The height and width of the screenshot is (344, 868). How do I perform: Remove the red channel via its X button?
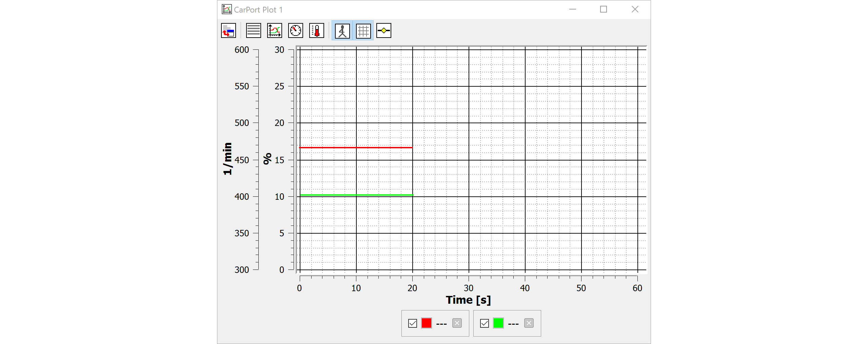tap(457, 323)
